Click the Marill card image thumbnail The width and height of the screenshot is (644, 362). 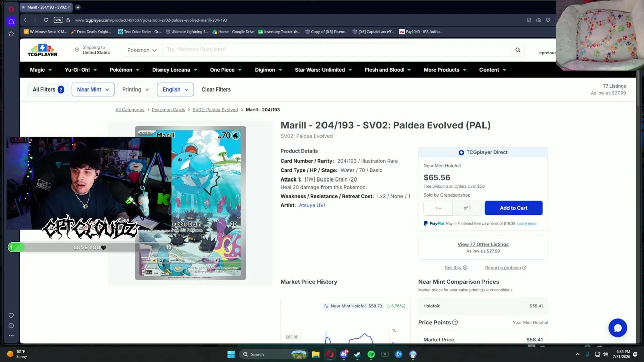point(190,203)
